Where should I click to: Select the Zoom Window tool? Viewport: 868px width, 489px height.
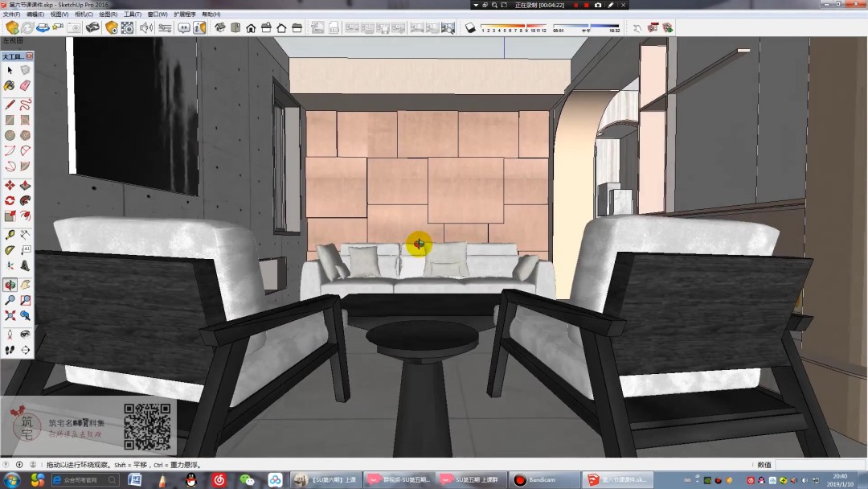26,300
